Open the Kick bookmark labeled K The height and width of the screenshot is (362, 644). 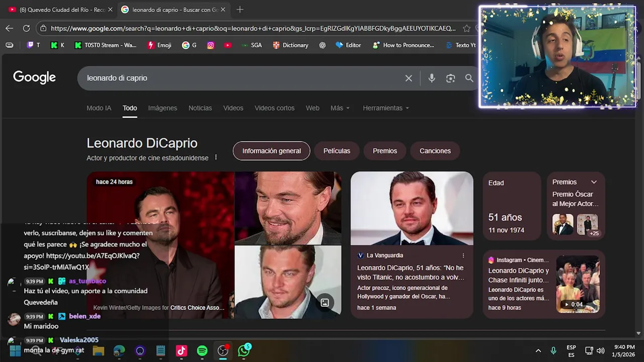point(57,45)
